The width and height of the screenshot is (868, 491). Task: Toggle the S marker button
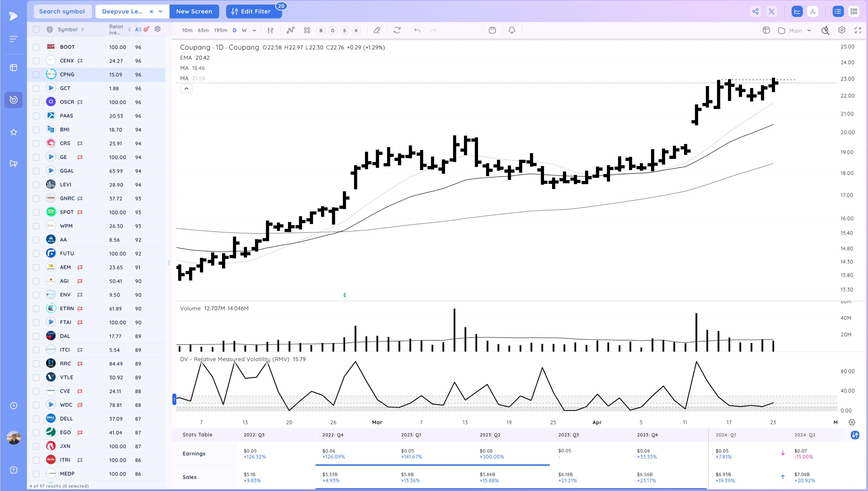pos(344,30)
